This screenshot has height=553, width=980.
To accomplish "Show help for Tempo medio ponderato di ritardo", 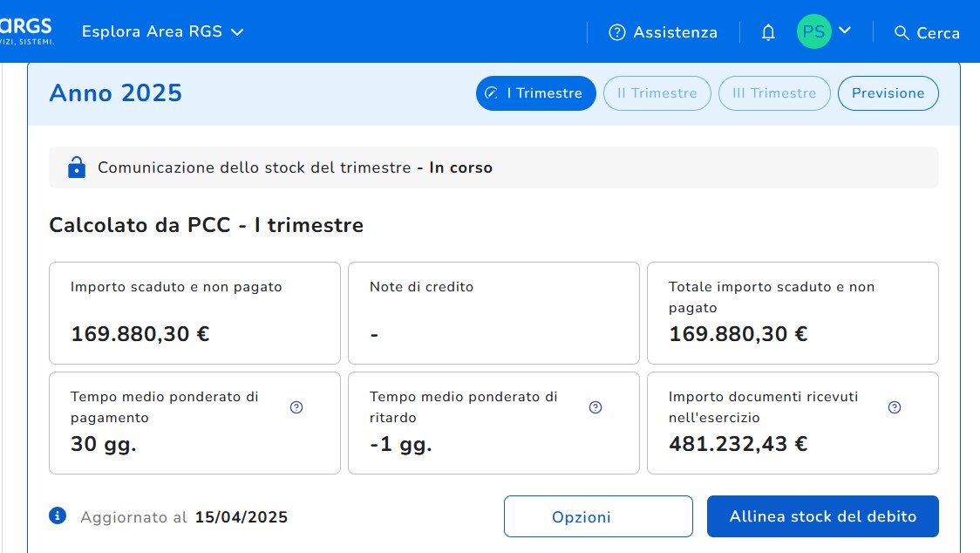I will 595,407.
